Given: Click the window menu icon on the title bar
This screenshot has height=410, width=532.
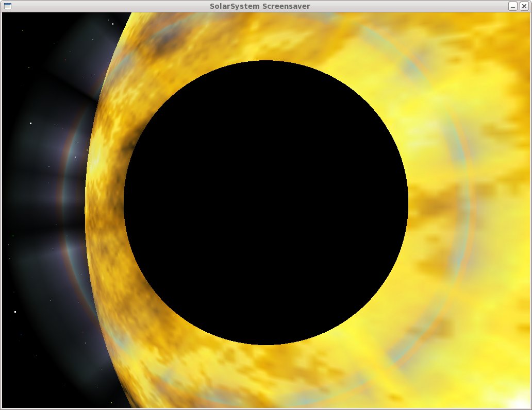Looking at the screenshot, I should (7, 6).
